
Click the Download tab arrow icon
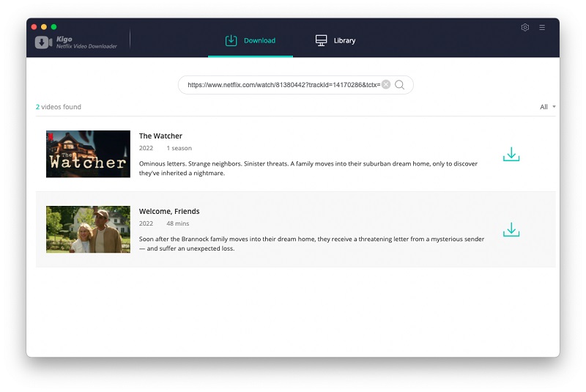pyautogui.click(x=231, y=40)
